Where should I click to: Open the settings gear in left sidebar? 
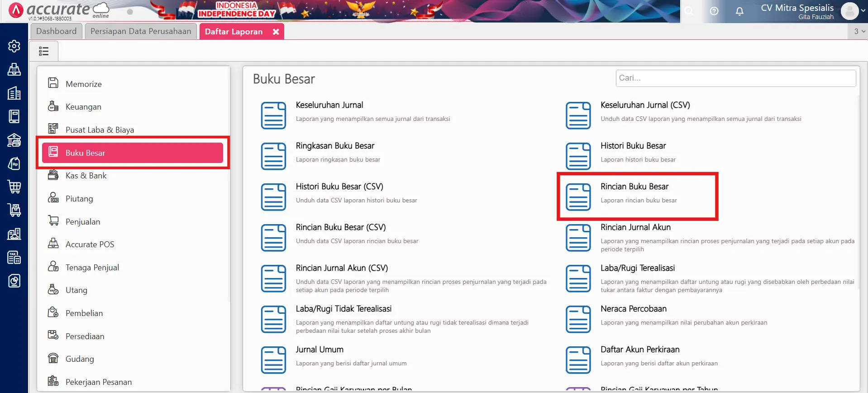[14, 46]
